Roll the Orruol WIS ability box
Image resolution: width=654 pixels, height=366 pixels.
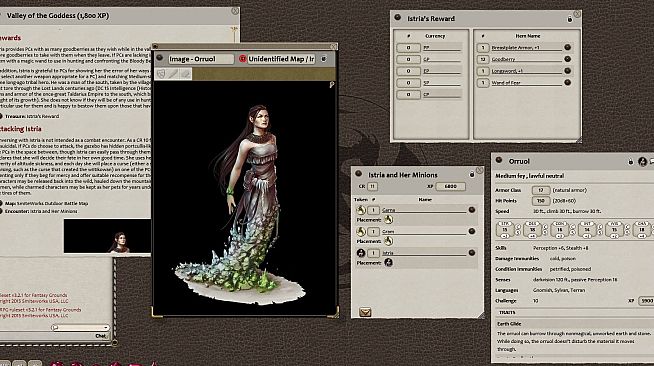tap(614, 230)
